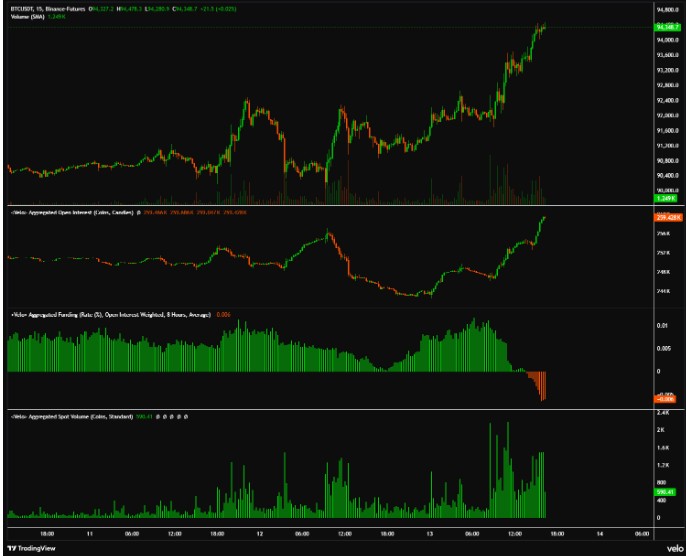Click the TradingView logo

click(33, 548)
